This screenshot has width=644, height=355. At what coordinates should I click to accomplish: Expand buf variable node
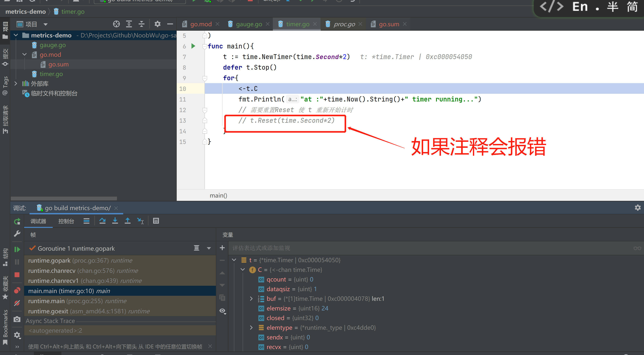pos(251,298)
